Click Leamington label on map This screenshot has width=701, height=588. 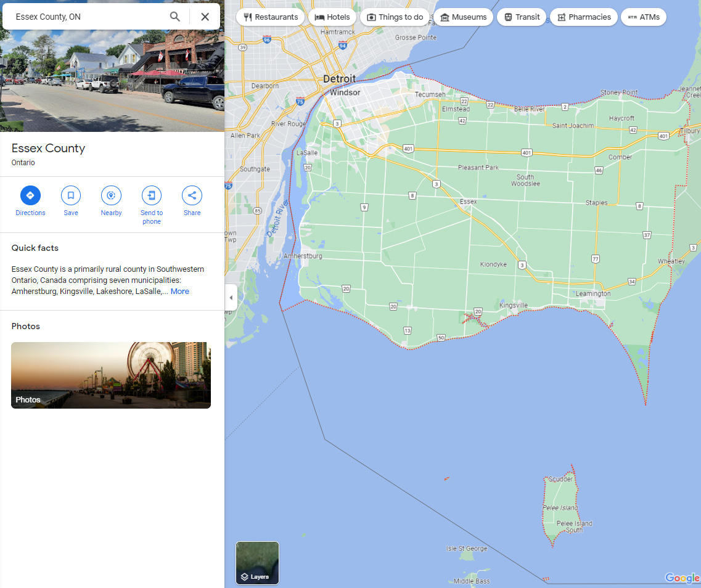coord(593,293)
